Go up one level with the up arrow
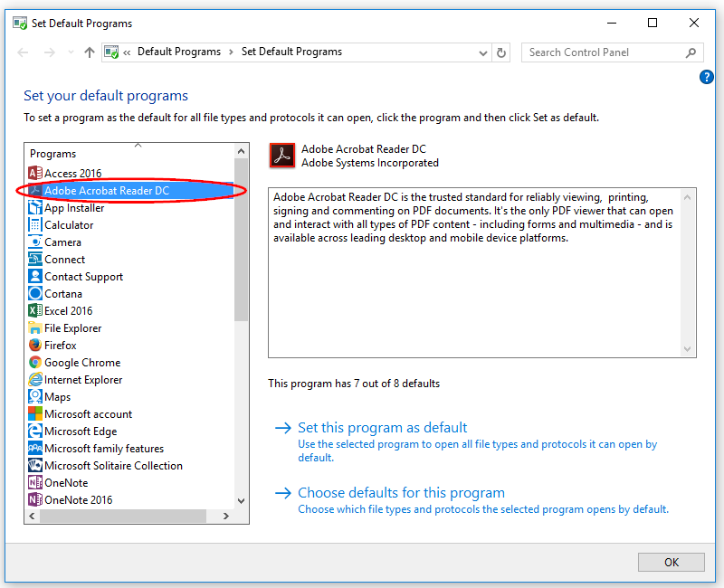724x588 pixels. click(89, 52)
